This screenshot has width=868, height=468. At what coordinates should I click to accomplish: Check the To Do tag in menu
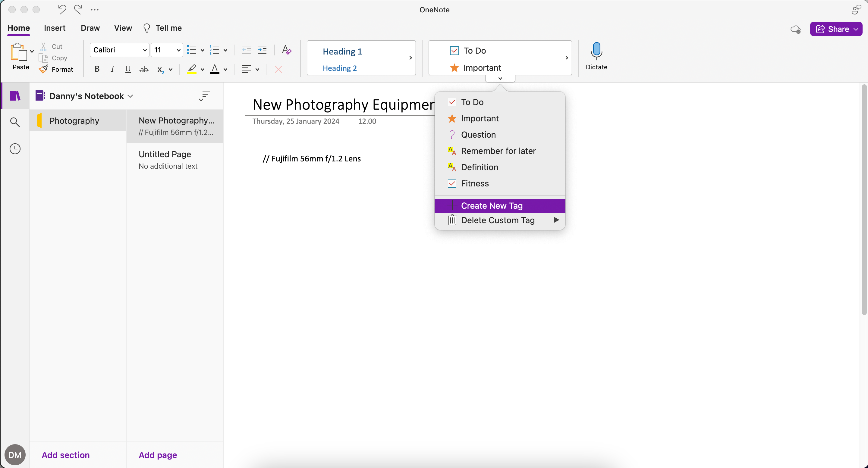tap(452, 102)
